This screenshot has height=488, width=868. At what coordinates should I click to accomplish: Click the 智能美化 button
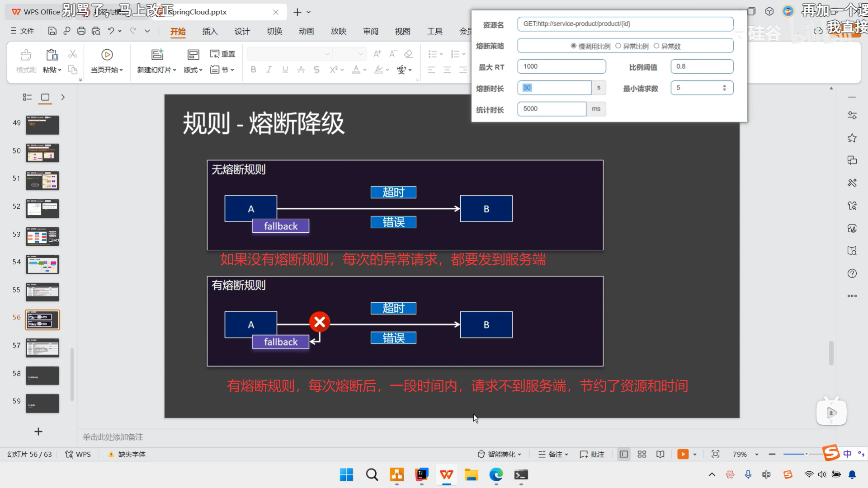500,454
